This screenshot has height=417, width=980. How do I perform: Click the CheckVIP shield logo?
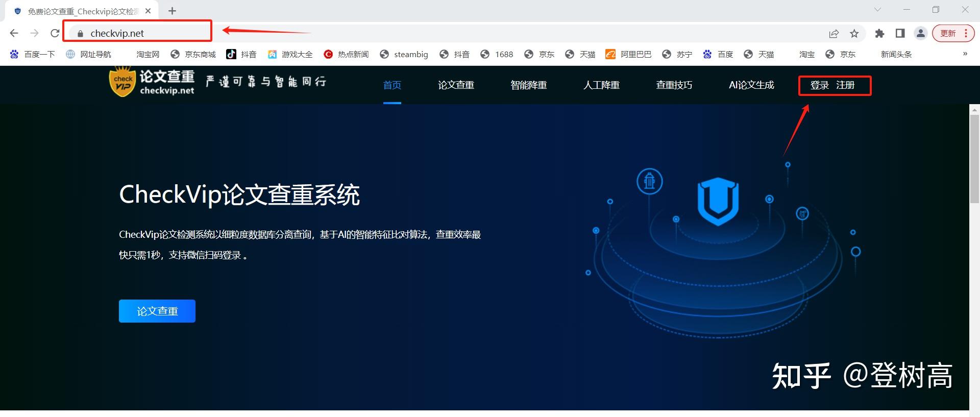pyautogui.click(x=122, y=82)
